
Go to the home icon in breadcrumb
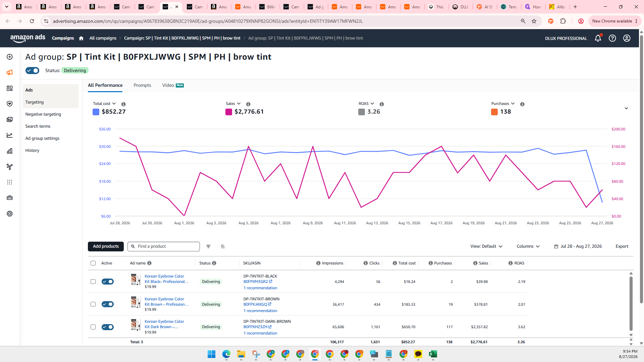pyautogui.click(x=81, y=38)
